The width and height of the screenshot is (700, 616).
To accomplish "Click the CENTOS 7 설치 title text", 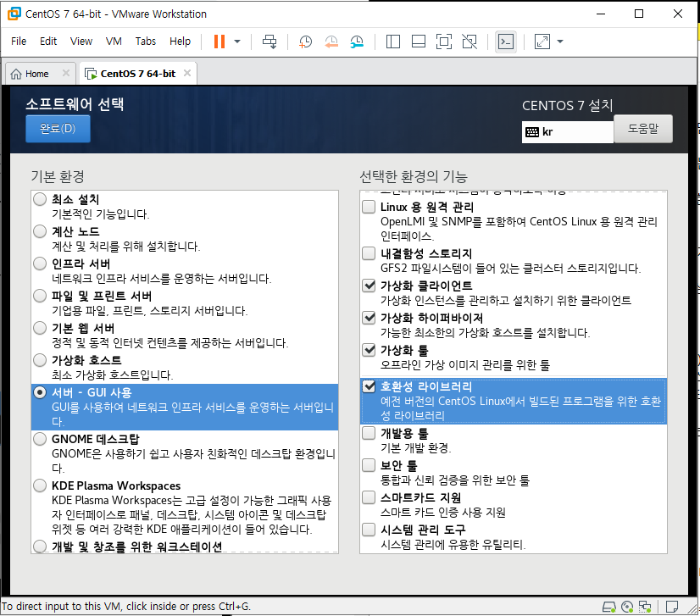I will (568, 105).
